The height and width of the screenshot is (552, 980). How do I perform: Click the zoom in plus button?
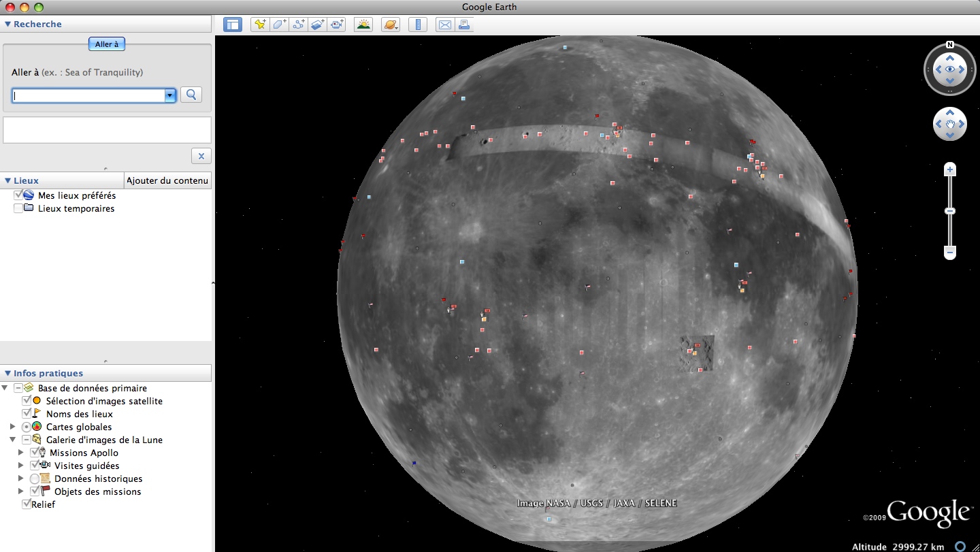pos(950,169)
